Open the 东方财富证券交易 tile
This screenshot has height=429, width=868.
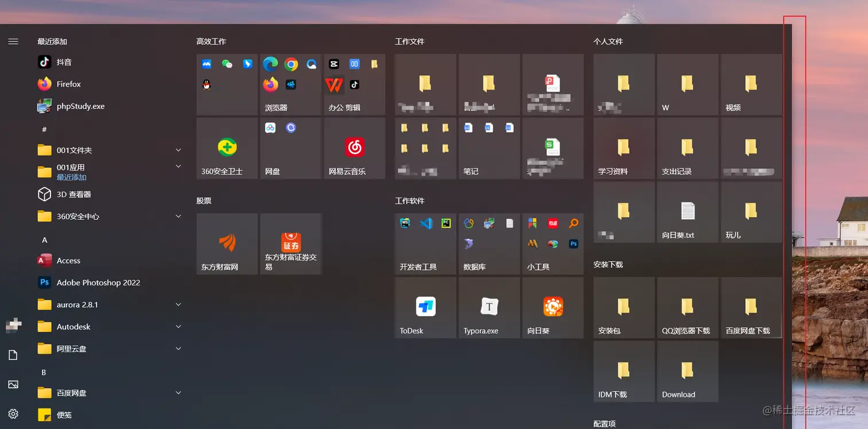point(291,244)
